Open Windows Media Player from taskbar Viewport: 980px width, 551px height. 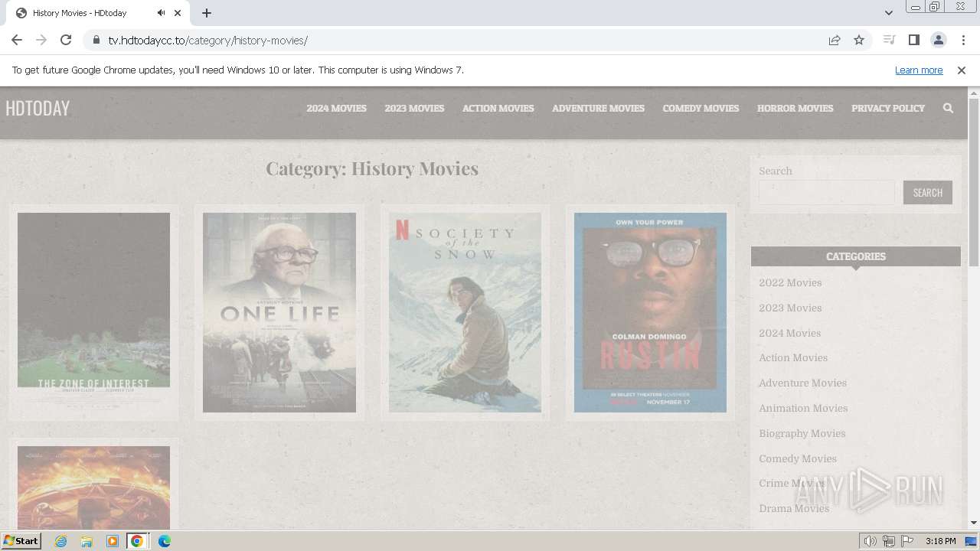tap(113, 541)
